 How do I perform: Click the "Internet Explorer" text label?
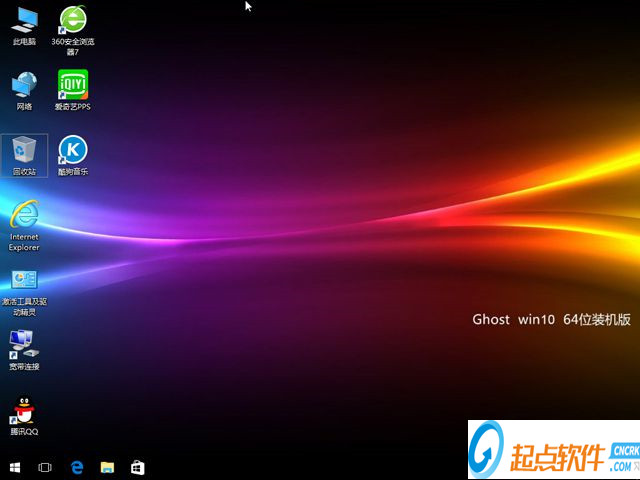[x=24, y=242]
